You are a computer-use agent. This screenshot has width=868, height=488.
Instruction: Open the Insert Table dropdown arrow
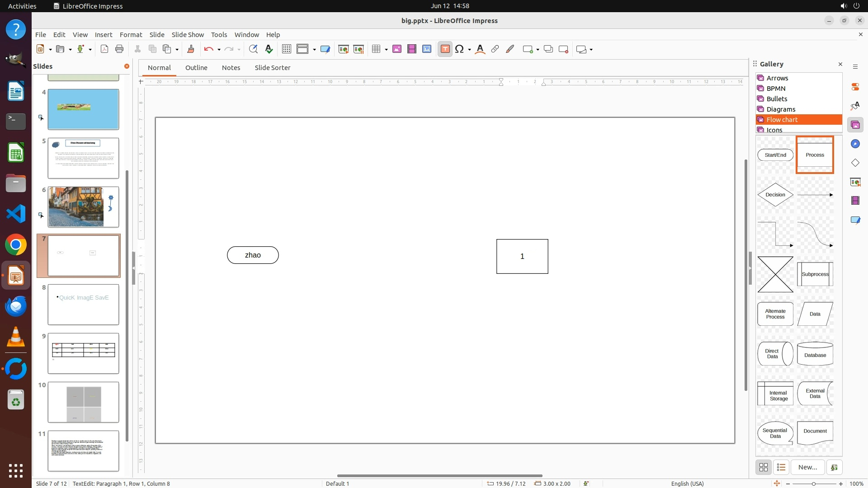[x=387, y=50]
